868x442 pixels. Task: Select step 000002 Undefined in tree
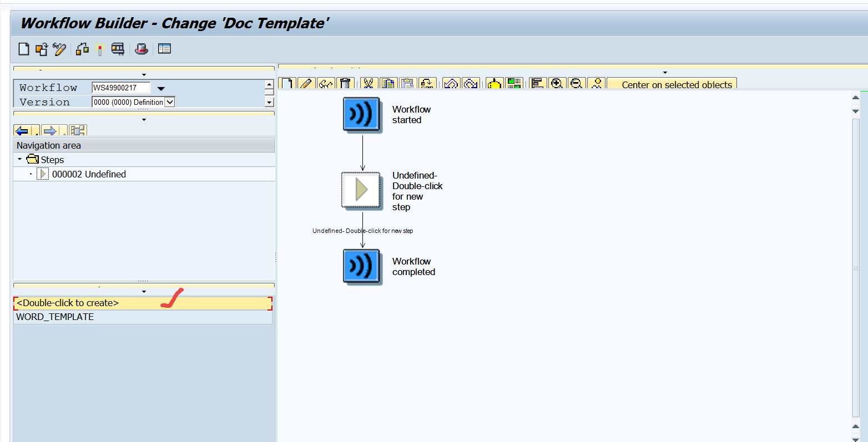(89, 174)
